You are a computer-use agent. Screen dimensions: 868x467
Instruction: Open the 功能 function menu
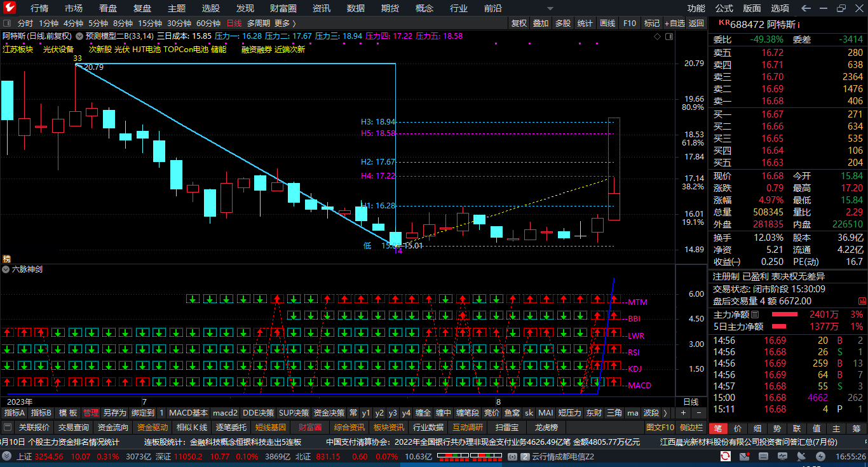coord(696,8)
